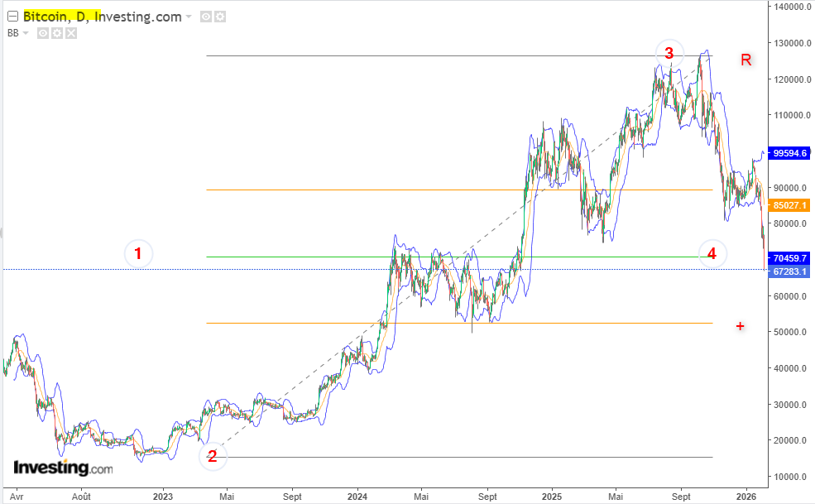Click the Bitcoin, D, Investing.com title
This screenshot has width=815, height=504.
click(103, 17)
